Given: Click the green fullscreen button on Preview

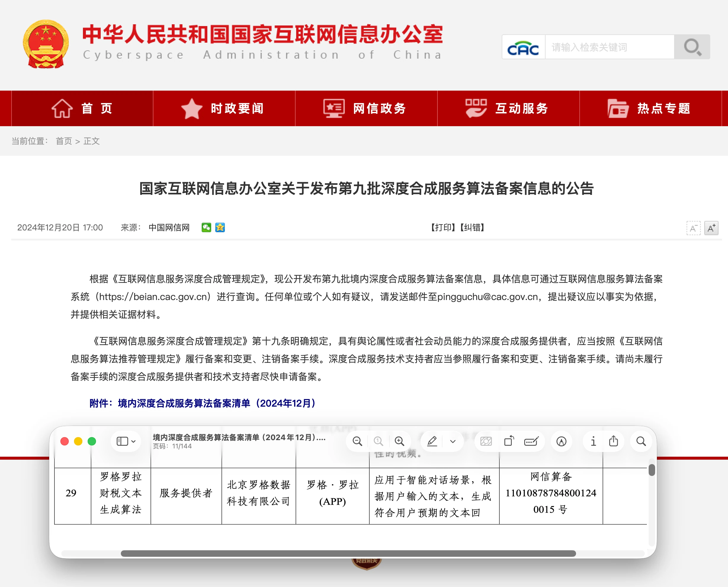Looking at the screenshot, I should coord(92,441).
